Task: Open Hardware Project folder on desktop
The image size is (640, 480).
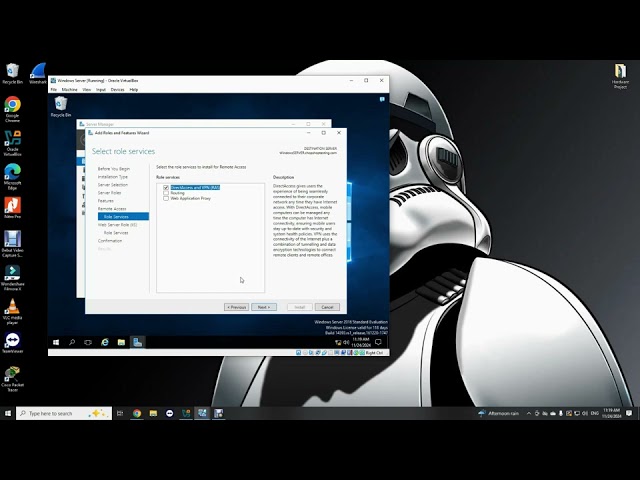Action: pos(620,76)
